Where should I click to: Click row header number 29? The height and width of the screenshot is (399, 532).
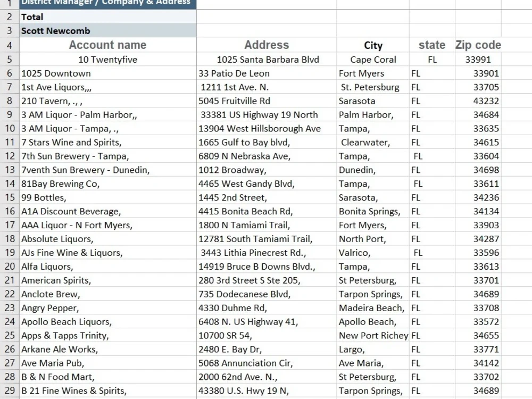coord(10,390)
